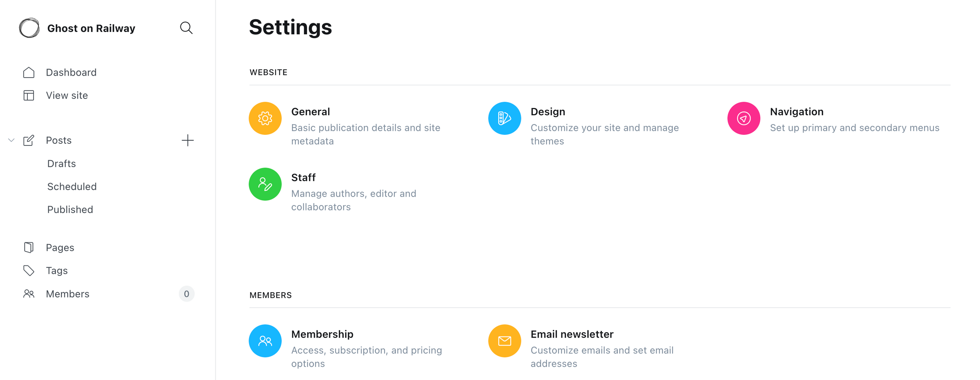Click the Email newsletter envelope icon
Image resolution: width=980 pixels, height=380 pixels.
point(504,340)
